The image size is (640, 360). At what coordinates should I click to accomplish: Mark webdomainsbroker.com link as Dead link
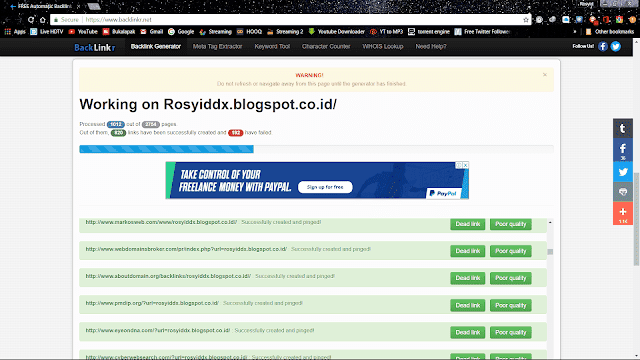(467, 251)
